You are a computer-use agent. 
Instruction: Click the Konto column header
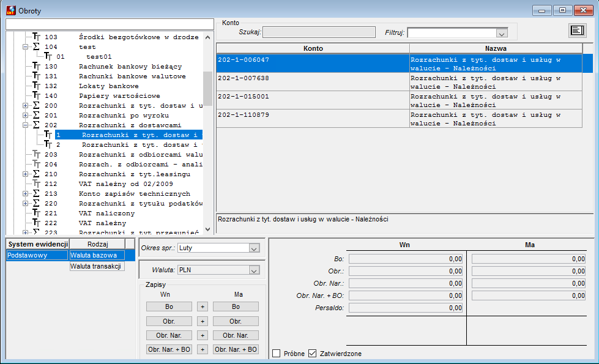click(x=313, y=48)
